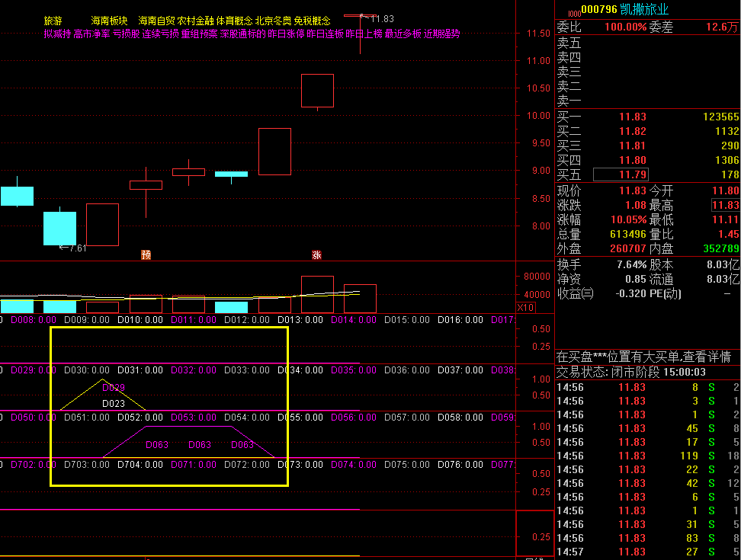Click the 委差 value 12.6万

pos(722,27)
